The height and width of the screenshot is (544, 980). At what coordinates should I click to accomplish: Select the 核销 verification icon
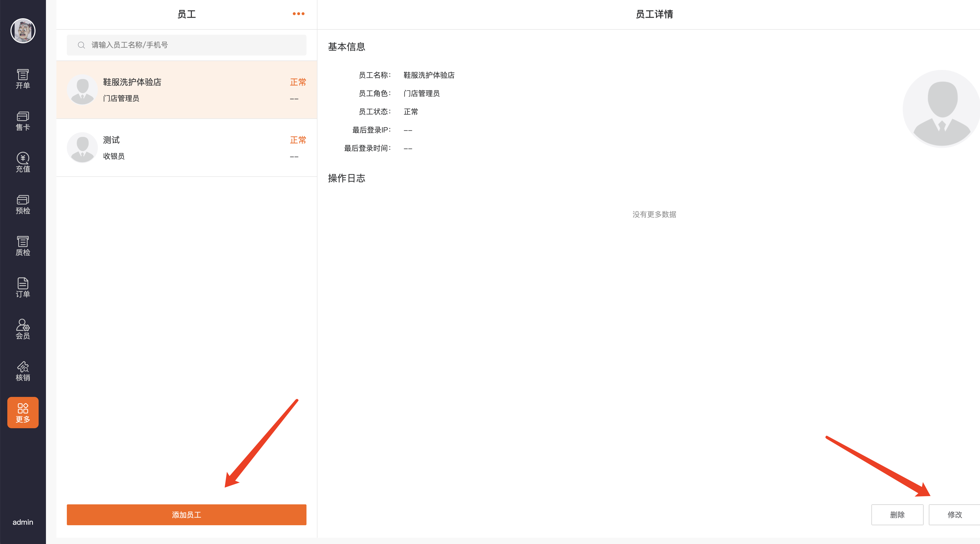click(23, 371)
